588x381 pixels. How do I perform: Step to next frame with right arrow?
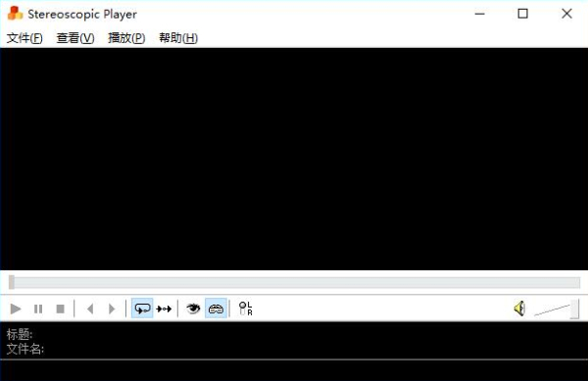(x=112, y=309)
